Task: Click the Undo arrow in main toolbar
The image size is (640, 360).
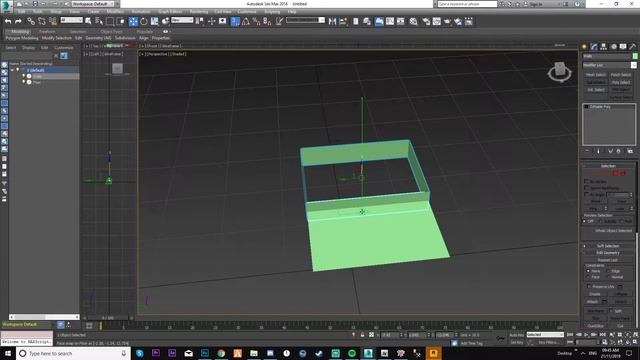Action: 8,21
